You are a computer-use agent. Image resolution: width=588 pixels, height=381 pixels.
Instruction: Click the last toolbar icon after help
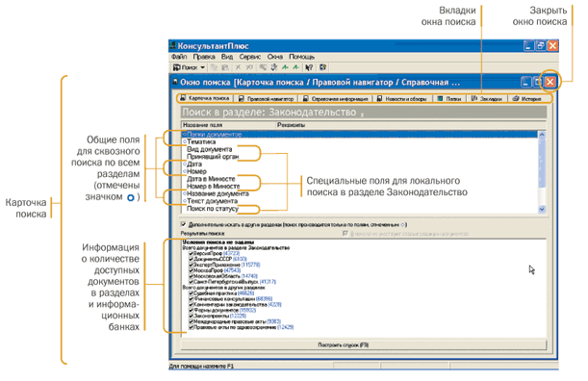322,67
